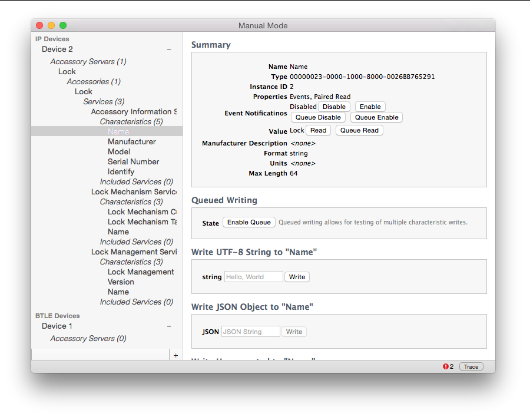Select Lock Mechanism Current characteristic
Image resolution: width=530 pixels, height=420 pixels.
tap(142, 211)
